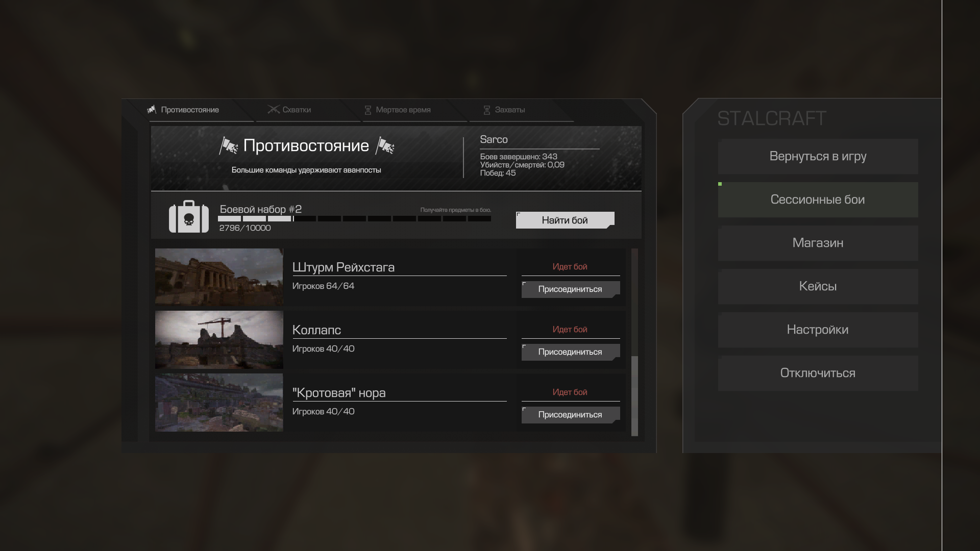Click the Боевой набор #2 progress bar
The width and height of the screenshot is (980, 551).
coord(354,218)
